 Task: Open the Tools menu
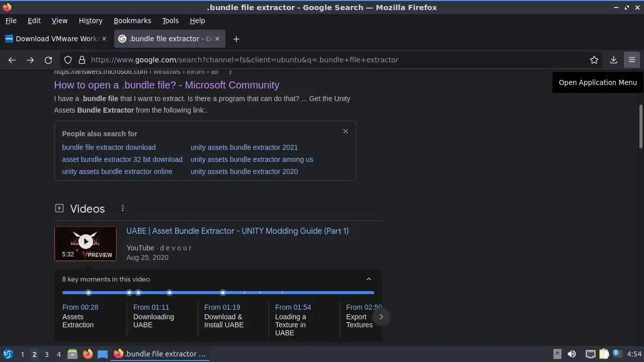coord(170,21)
